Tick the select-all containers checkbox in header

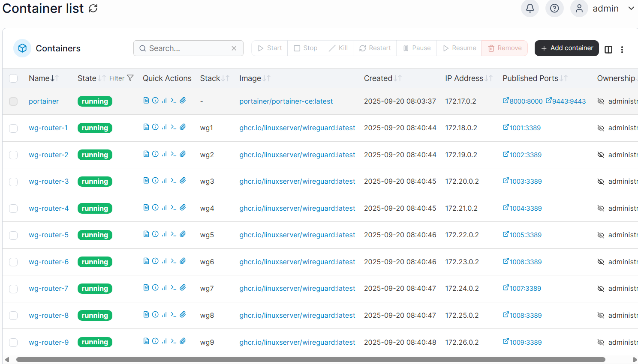[13, 78]
